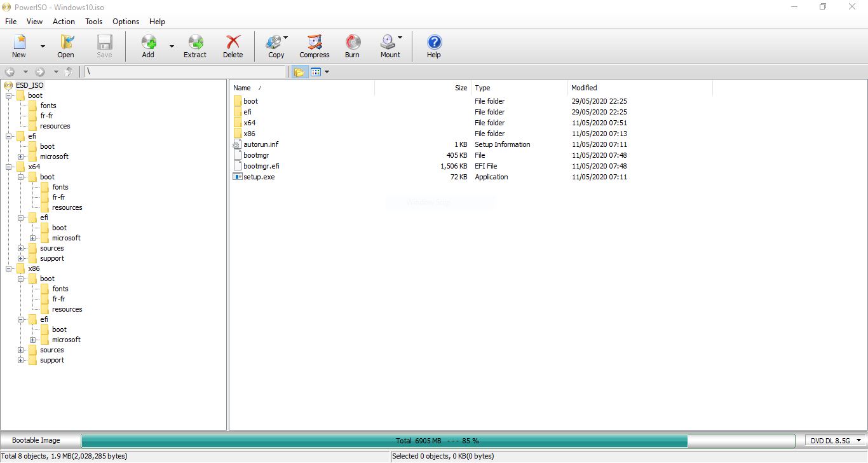The width and height of the screenshot is (868, 463).
Task: Open the Back history dropdown arrow
Action: point(25,72)
